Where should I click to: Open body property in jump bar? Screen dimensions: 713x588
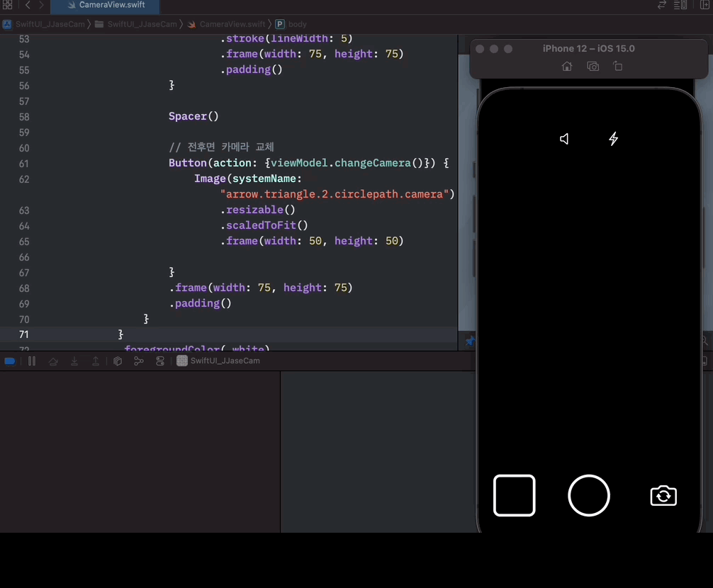click(x=291, y=24)
